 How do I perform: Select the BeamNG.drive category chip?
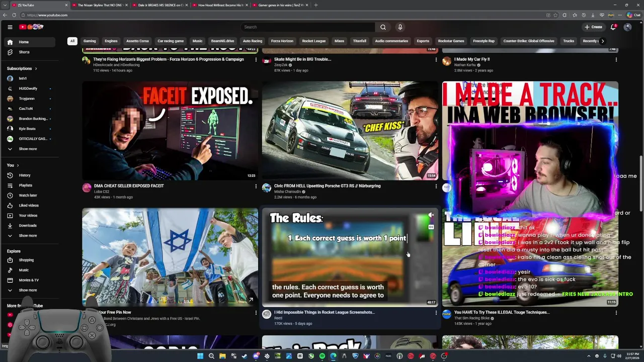222,41
